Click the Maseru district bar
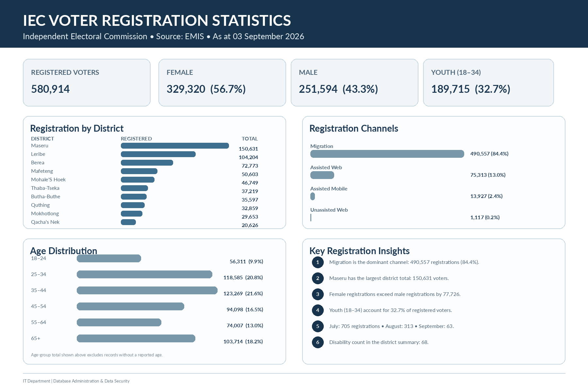 coord(175,146)
